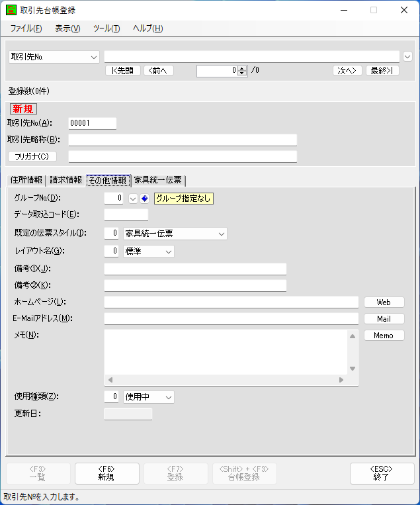Click the memo scrollbar down arrow
Viewport: 420px width, 505px height.
(353, 369)
